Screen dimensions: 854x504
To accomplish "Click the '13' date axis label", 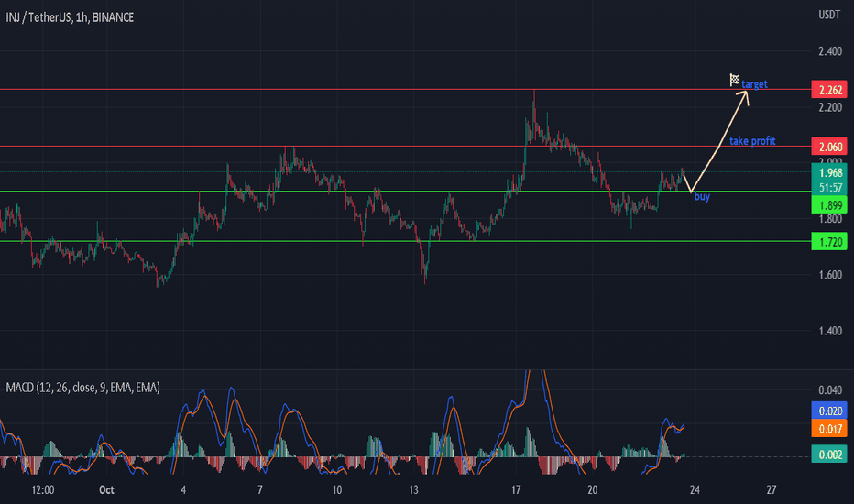I will click(x=413, y=490).
